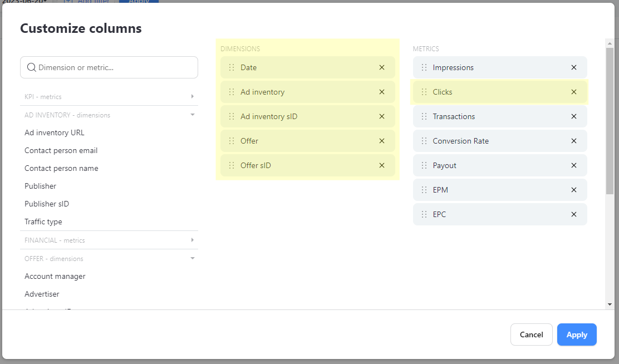Apply the customized columns
Viewport: 619px width, 364px height.
point(577,335)
